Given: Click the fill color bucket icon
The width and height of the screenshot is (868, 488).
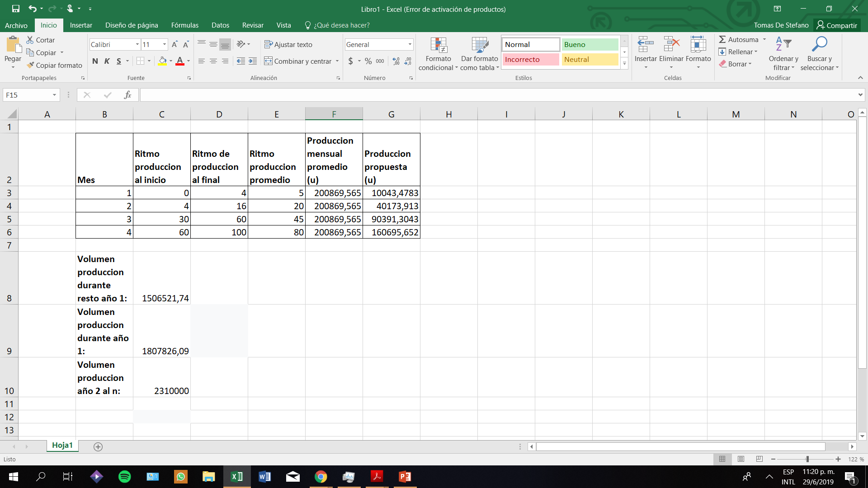Looking at the screenshot, I should pos(163,61).
